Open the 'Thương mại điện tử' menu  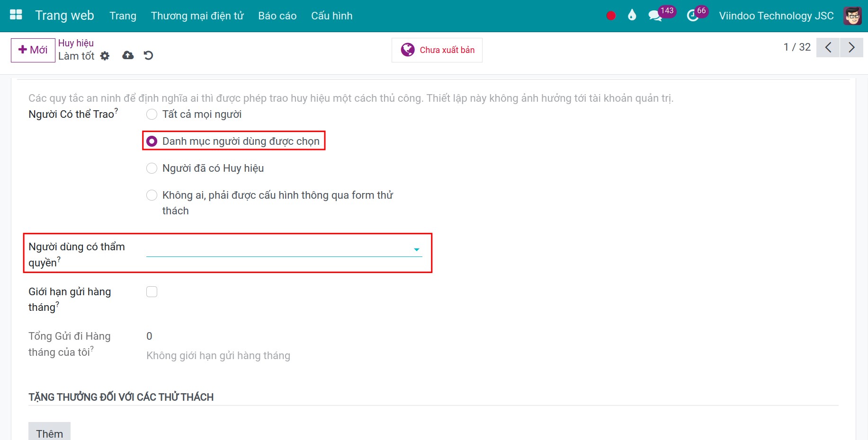[x=197, y=16]
